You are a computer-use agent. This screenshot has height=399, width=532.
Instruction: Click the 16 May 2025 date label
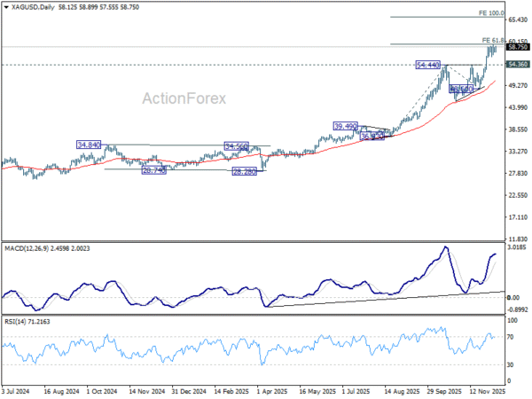318,391
